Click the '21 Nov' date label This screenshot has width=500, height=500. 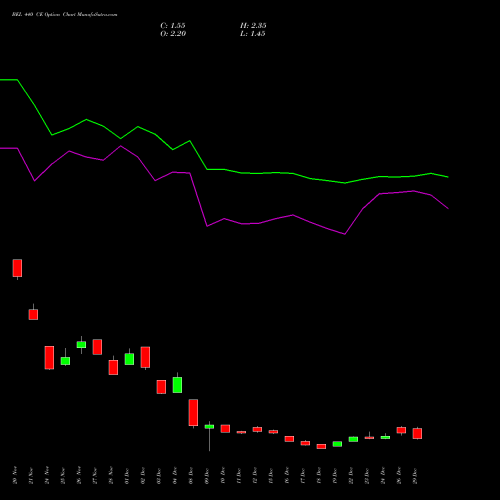[31, 476]
